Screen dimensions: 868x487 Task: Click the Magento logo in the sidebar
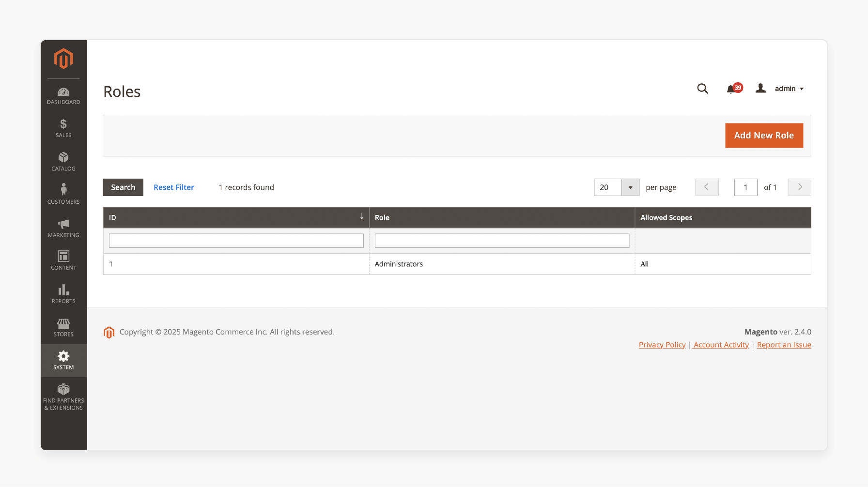tap(63, 59)
